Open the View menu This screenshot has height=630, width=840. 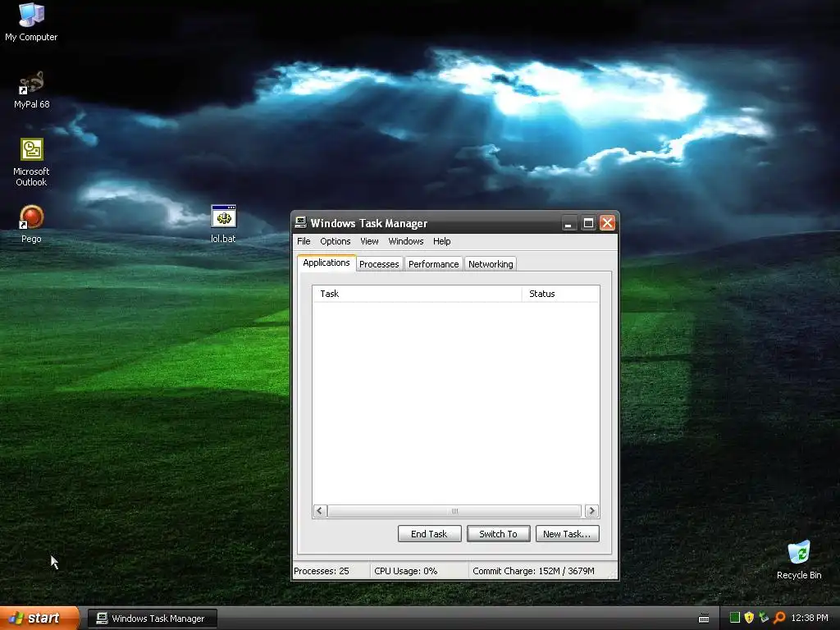[369, 241]
